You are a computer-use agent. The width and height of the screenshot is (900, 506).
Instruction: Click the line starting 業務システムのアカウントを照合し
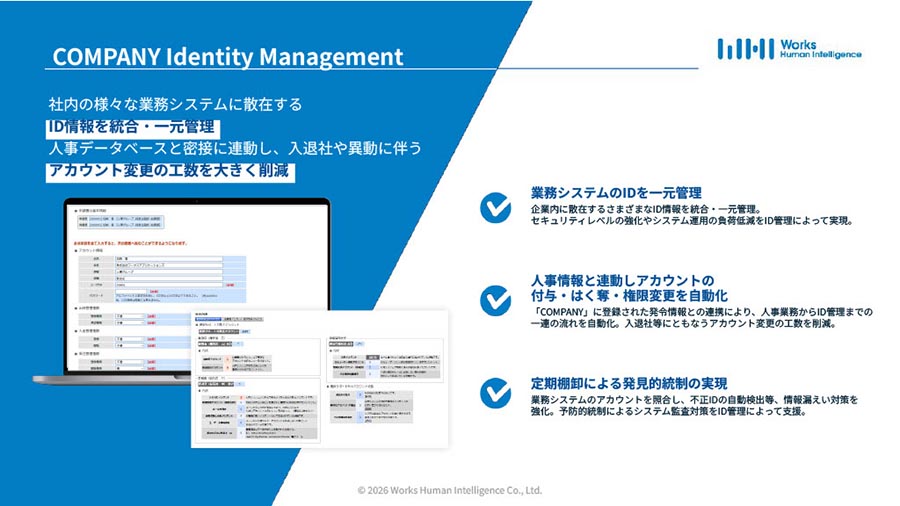coord(694,400)
